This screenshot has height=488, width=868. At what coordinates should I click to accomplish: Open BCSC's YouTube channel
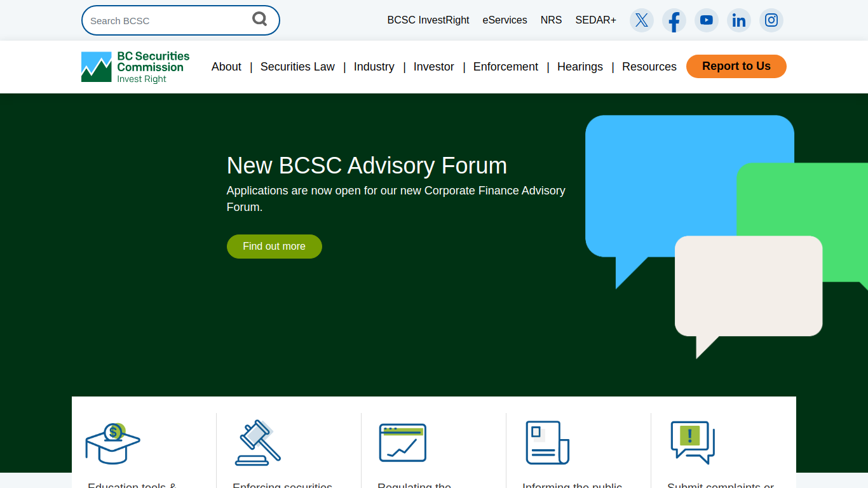707,20
